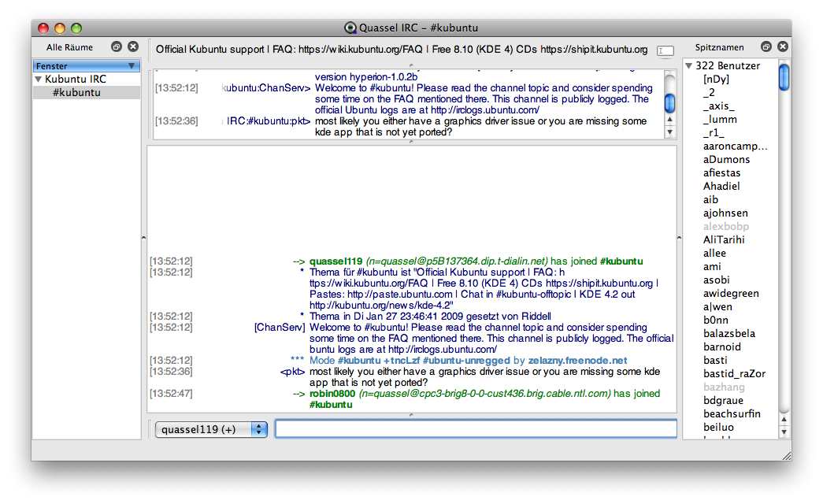823x504 pixels.
Task: Click the chat monitor scrollbar down arrow
Action: [669, 132]
